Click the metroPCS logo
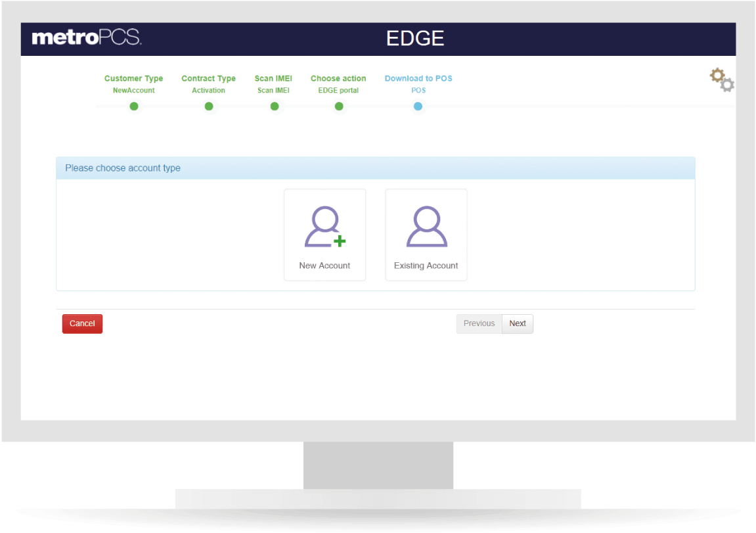Screen dimensions: 756x533 point(85,38)
